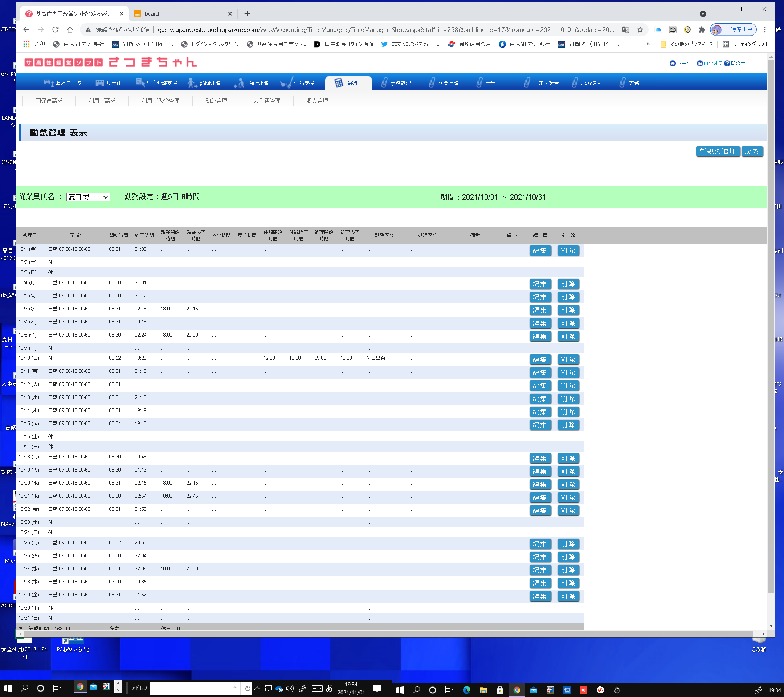Expand the 従業員氏名 夏目 博 dropdown
This screenshot has height=697, width=784.
point(88,197)
